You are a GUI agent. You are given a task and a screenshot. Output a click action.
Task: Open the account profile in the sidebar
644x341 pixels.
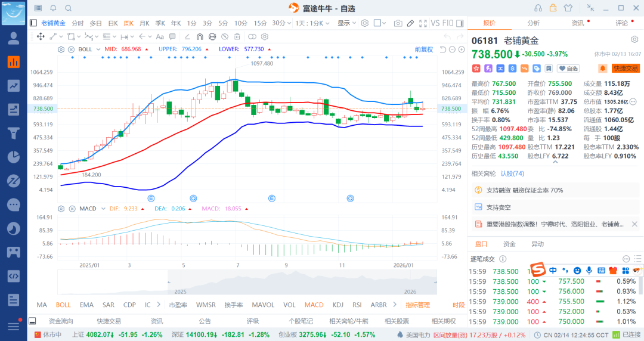(x=14, y=38)
